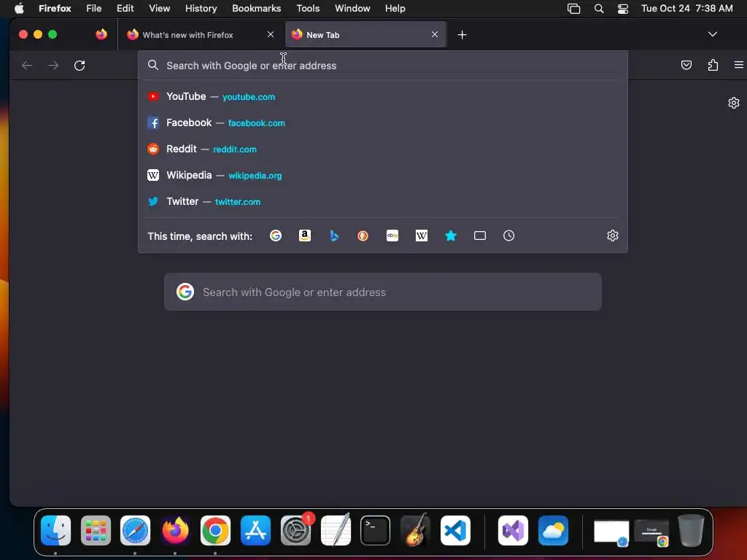Open Spotlight search in menu bar
The width and height of the screenshot is (747, 560).
(599, 8)
